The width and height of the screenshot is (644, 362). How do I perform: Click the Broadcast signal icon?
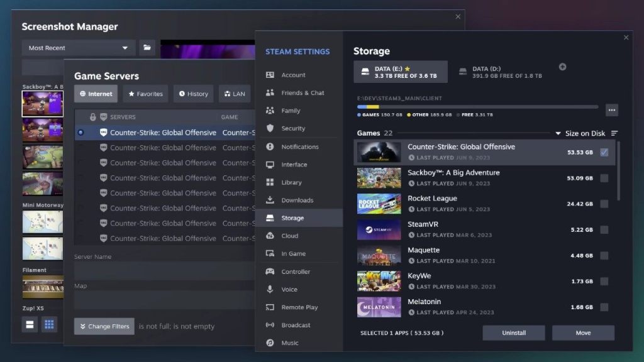270,325
